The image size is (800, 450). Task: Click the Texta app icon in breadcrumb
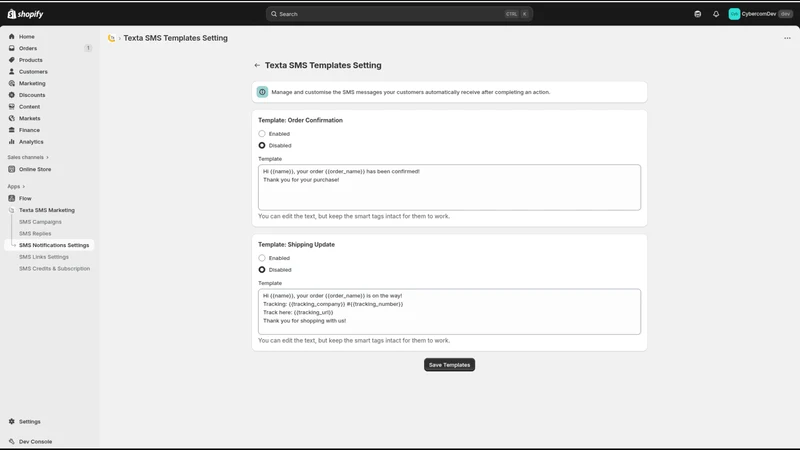(x=111, y=38)
